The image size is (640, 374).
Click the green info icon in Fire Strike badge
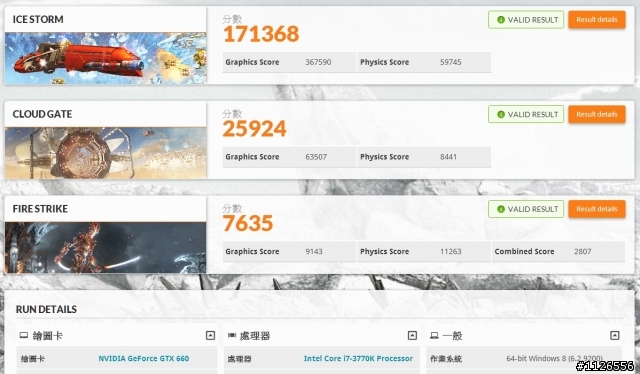501,209
